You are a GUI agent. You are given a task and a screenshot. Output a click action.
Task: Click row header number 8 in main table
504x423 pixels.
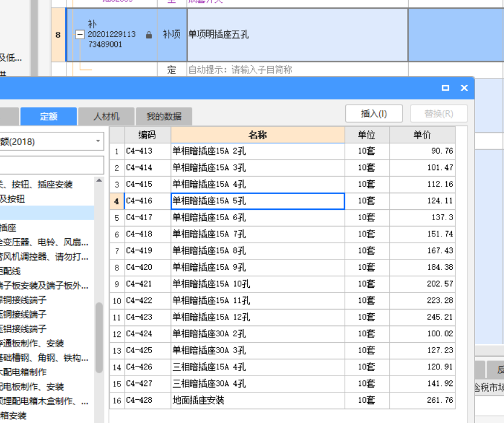point(58,35)
